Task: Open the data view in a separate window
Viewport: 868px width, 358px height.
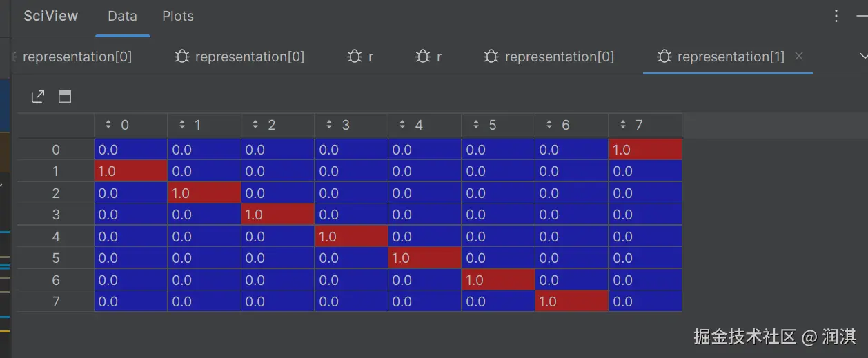Action: coord(38,97)
